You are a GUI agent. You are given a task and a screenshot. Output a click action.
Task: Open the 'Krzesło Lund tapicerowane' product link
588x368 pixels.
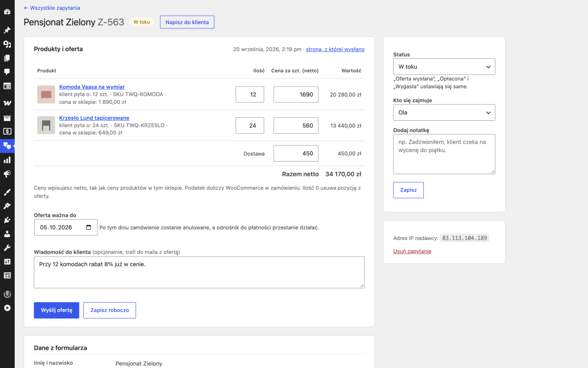pyautogui.click(x=94, y=118)
